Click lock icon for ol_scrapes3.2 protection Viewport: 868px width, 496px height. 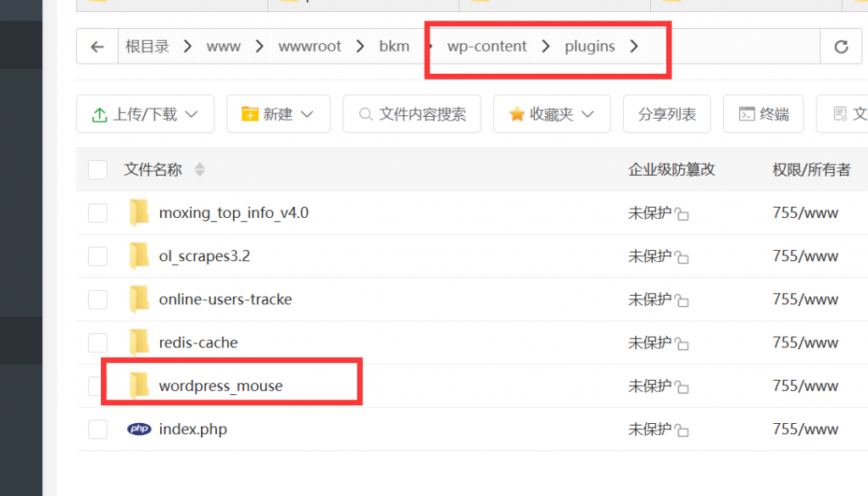tap(682, 257)
